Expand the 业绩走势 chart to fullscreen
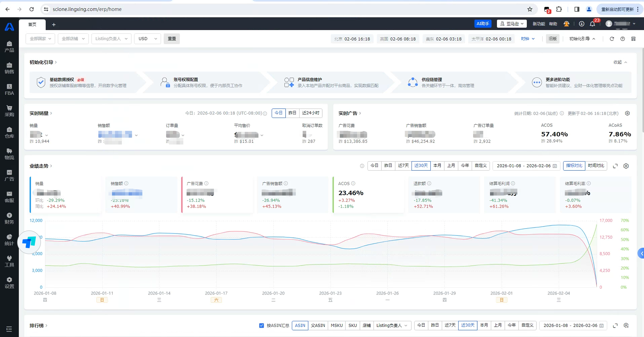Image resolution: width=644 pixels, height=337 pixels. click(x=615, y=166)
